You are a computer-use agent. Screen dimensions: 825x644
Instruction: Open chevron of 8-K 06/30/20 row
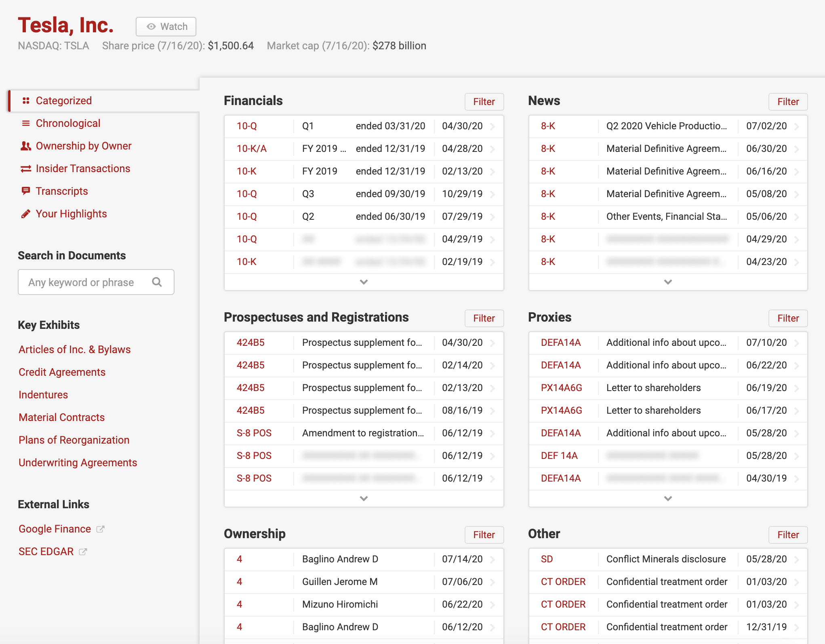[x=797, y=149]
